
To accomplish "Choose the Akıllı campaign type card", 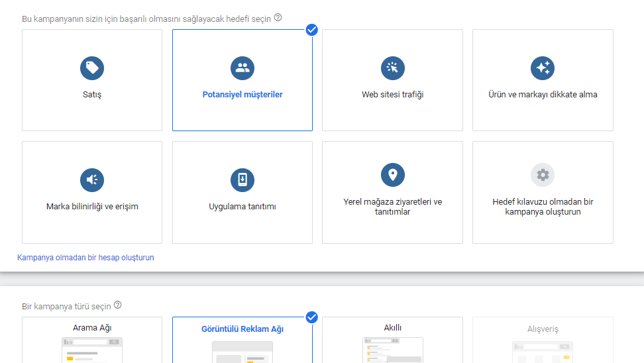I will coord(392,327).
